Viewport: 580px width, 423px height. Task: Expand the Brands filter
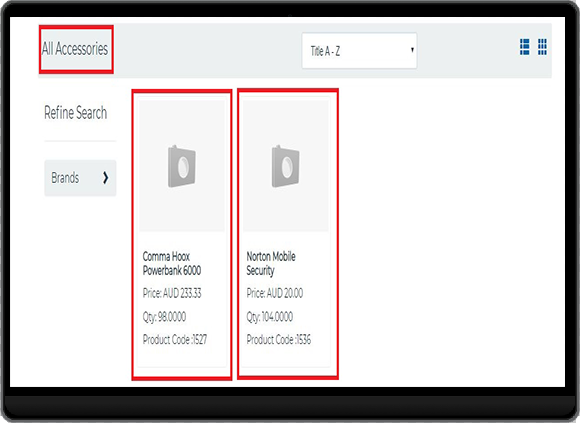[x=80, y=178]
